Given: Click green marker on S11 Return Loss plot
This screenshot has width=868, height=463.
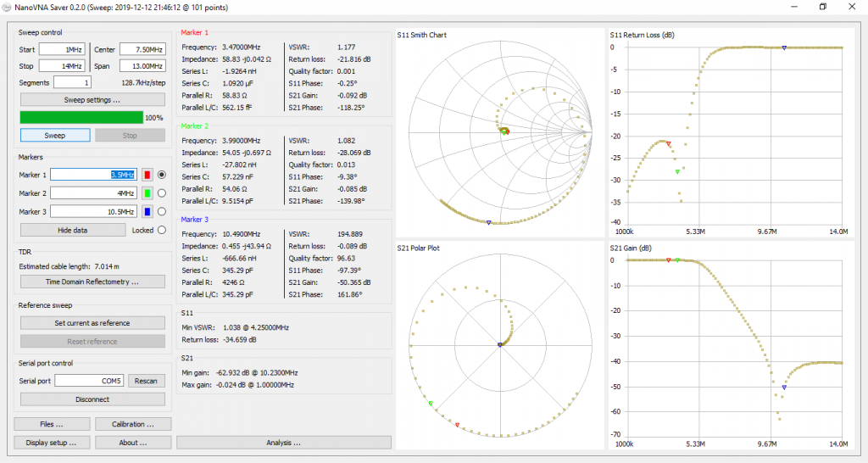Looking at the screenshot, I should point(677,172).
